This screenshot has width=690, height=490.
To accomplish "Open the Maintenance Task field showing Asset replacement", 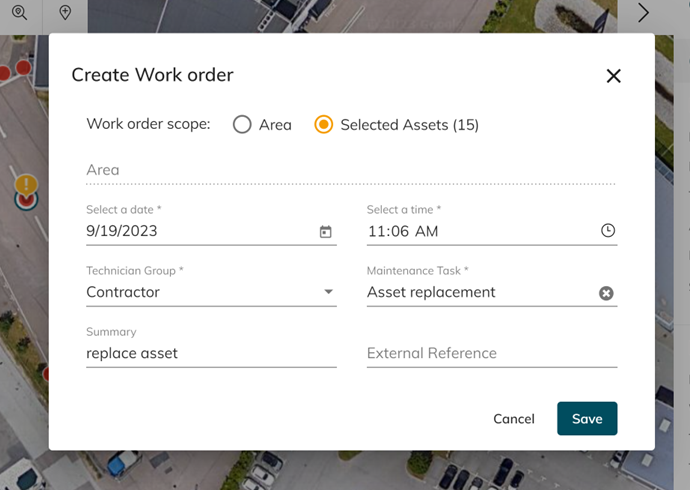I will pos(478,293).
